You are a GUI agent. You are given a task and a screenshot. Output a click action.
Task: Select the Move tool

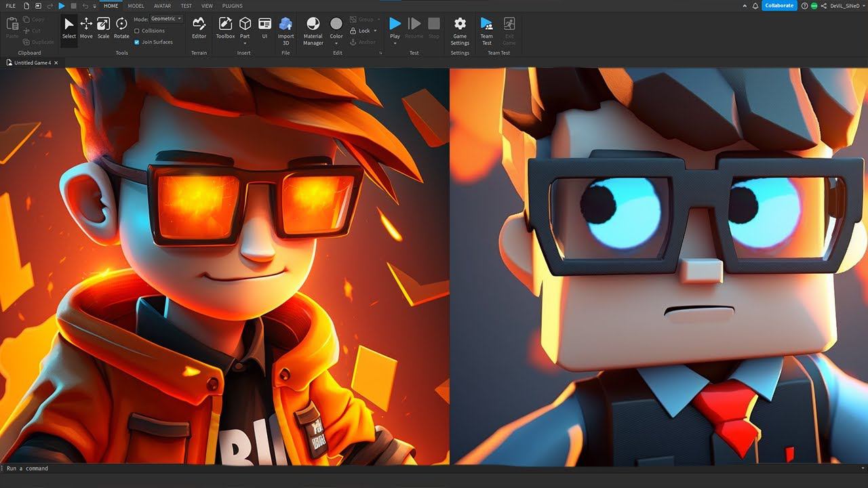click(x=86, y=28)
